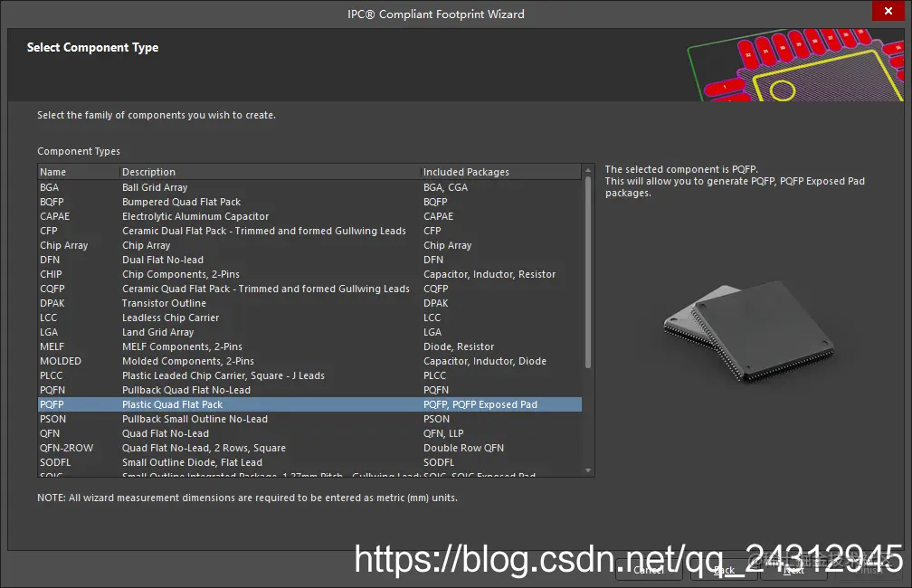Pick SODFL Small Outline Diode row

(x=309, y=462)
